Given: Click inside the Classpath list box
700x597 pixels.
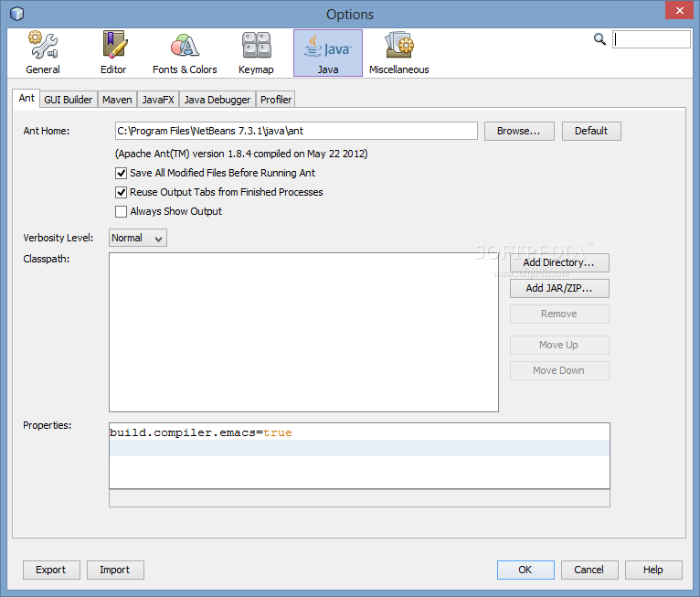Looking at the screenshot, I should click(x=303, y=332).
